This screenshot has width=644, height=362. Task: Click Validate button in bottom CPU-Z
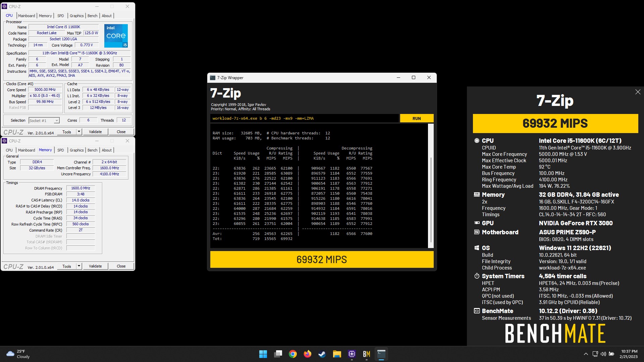pos(95,266)
